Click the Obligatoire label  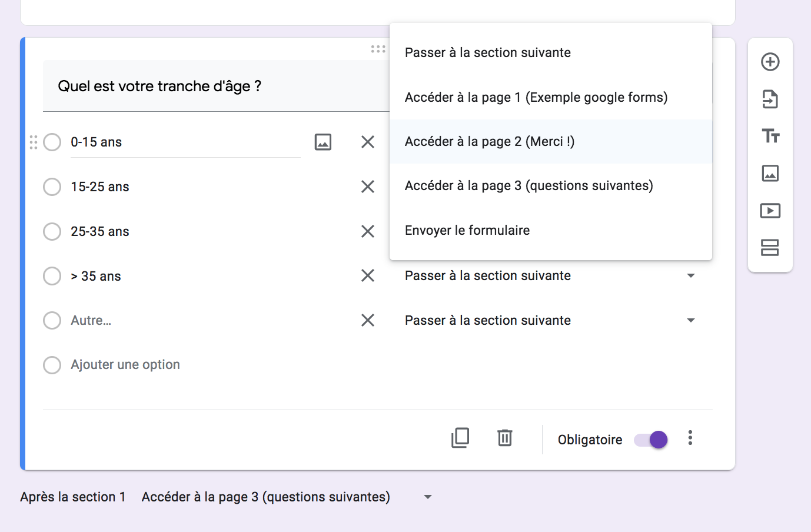pos(590,440)
